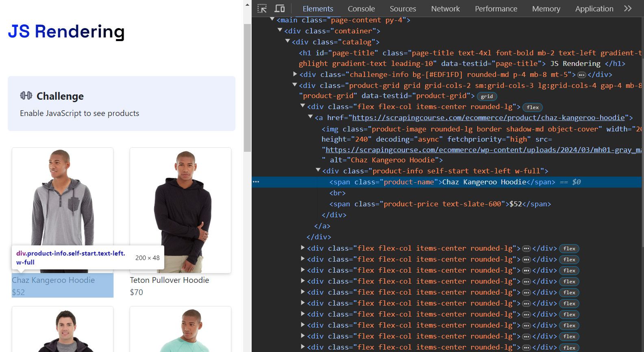Switch to the Network tab
The image size is (644, 352).
click(x=445, y=9)
